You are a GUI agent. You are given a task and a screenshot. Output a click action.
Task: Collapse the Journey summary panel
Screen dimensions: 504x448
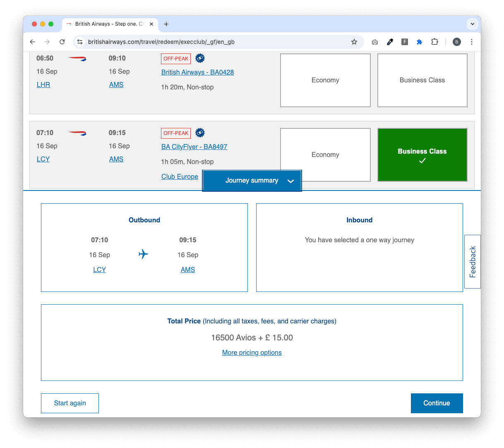(252, 181)
